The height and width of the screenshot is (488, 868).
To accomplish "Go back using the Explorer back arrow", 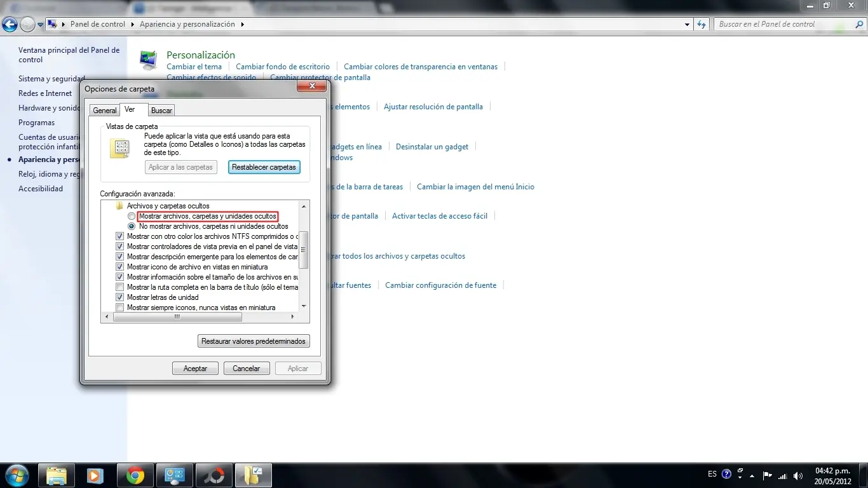I will tap(10, 25).
